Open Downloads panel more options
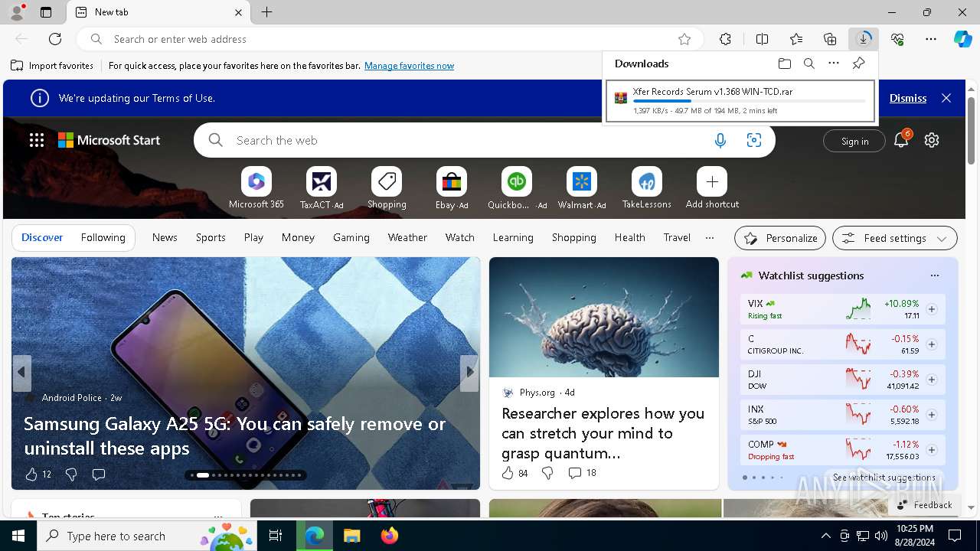Image resolution: width=980 pixels, height=551 pixels. point(834,64)
